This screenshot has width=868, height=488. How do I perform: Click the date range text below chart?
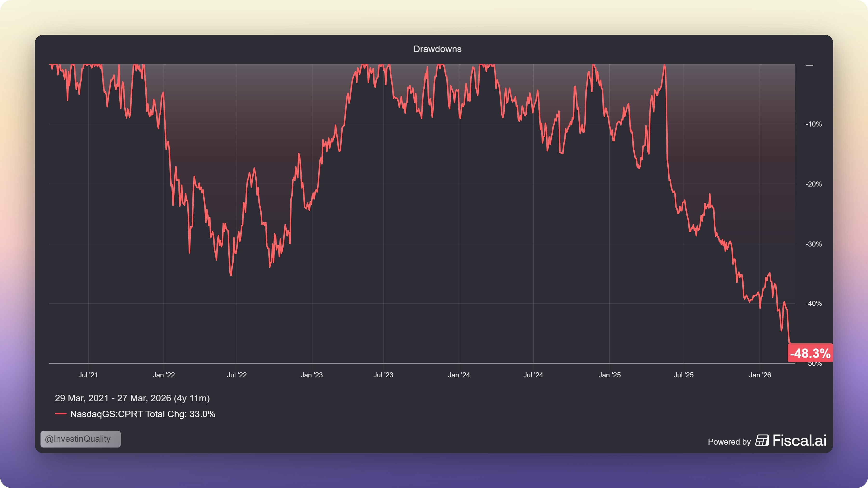132,398
